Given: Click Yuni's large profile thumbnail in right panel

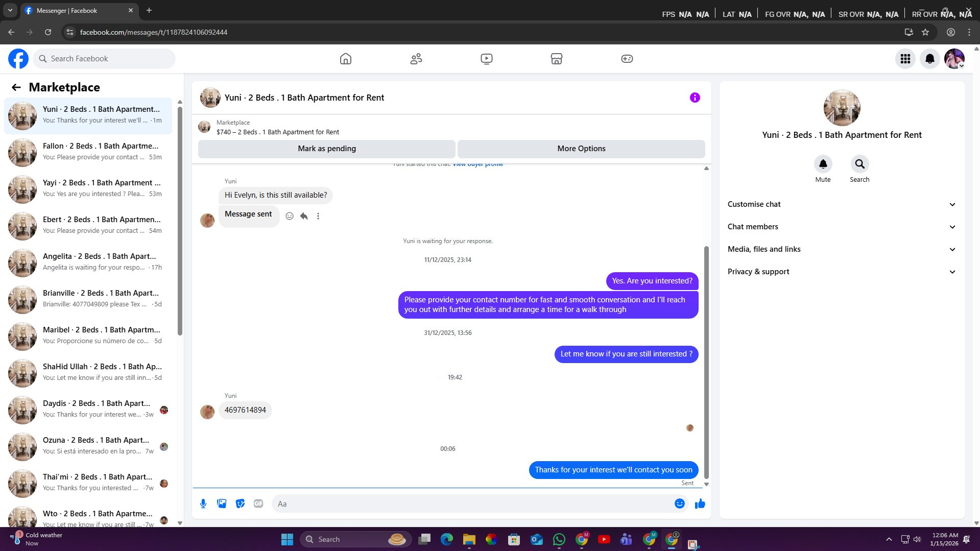Looking at the screenshot, I should (x=842, y=108).
